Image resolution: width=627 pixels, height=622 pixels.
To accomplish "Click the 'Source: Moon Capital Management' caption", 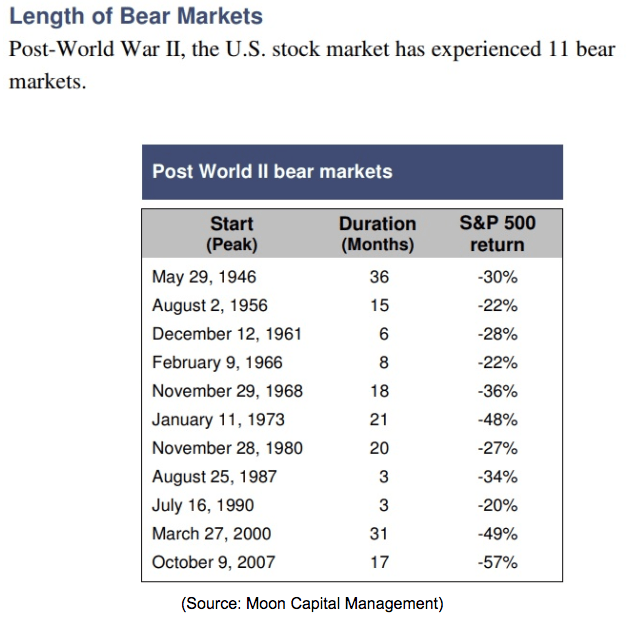I will tap(312, 604).
